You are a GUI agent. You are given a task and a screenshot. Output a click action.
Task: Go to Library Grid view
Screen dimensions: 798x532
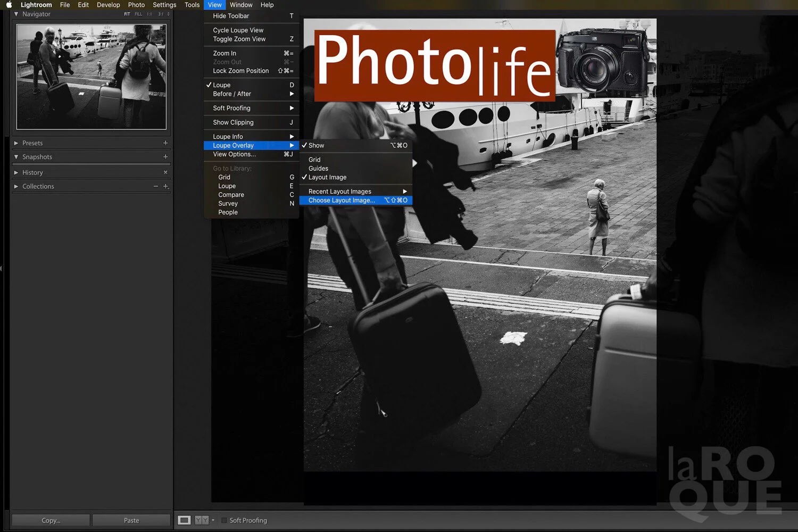(251, 177)
